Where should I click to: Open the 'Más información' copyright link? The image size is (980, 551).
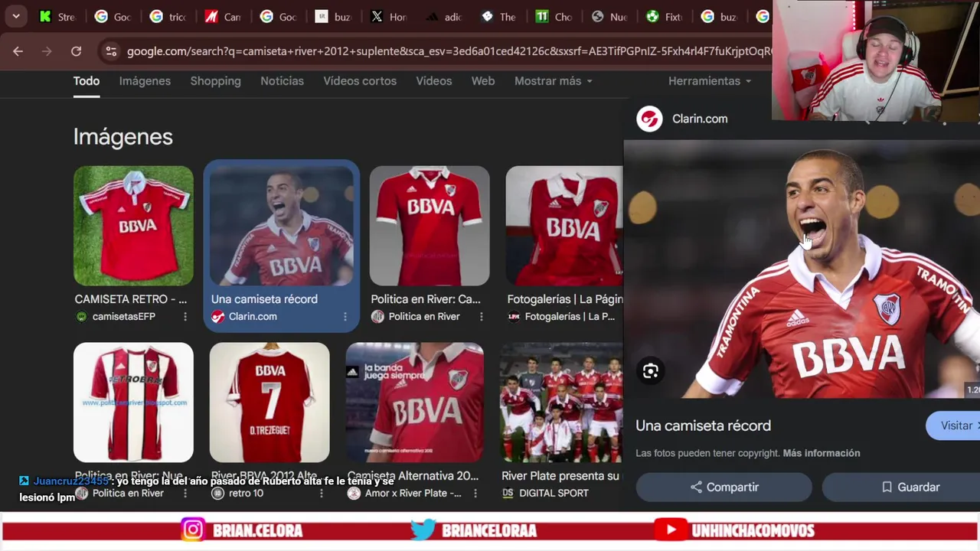click(x=822, y=453)
